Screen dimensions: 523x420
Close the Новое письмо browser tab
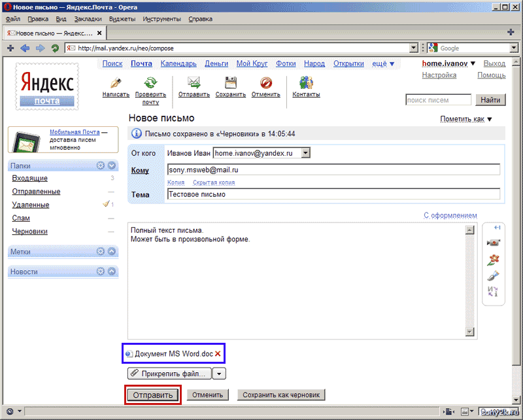pos(99,33)
